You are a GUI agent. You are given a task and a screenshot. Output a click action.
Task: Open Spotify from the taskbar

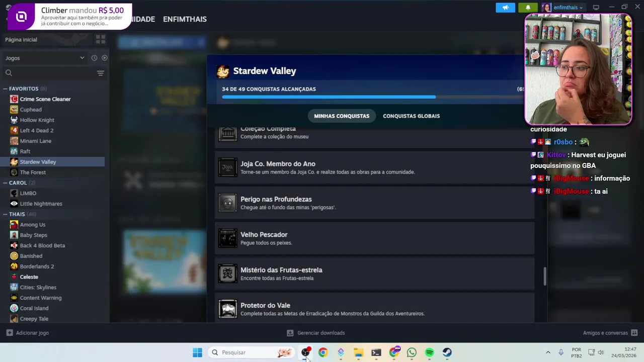coord(429,352)
